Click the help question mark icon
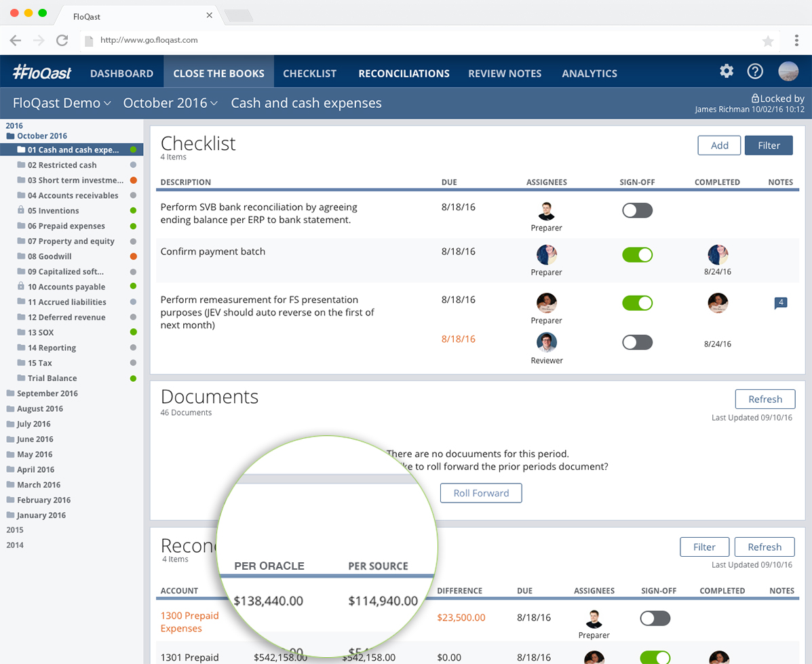The image size is (812, 664). pos(755,71)
